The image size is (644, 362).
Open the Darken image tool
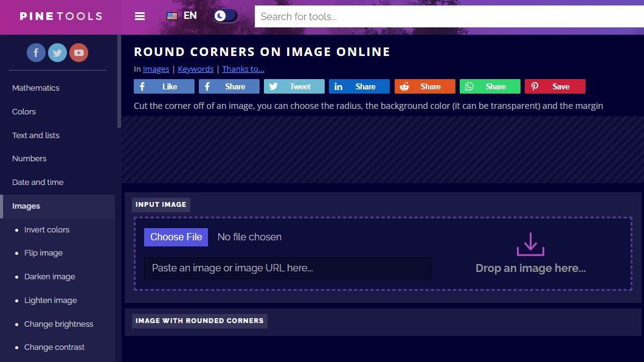[50, 277]
